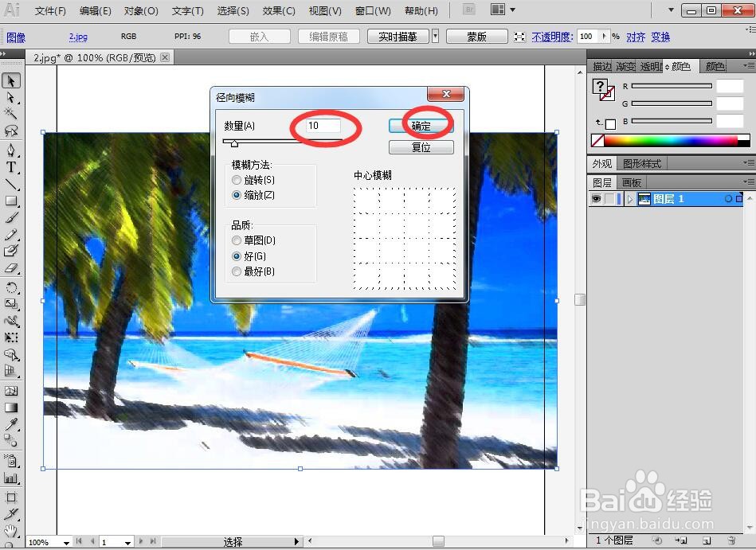Activate the Magic Wand tool
The width and height of the screenshot is (756, 550).
click(11, 115)
